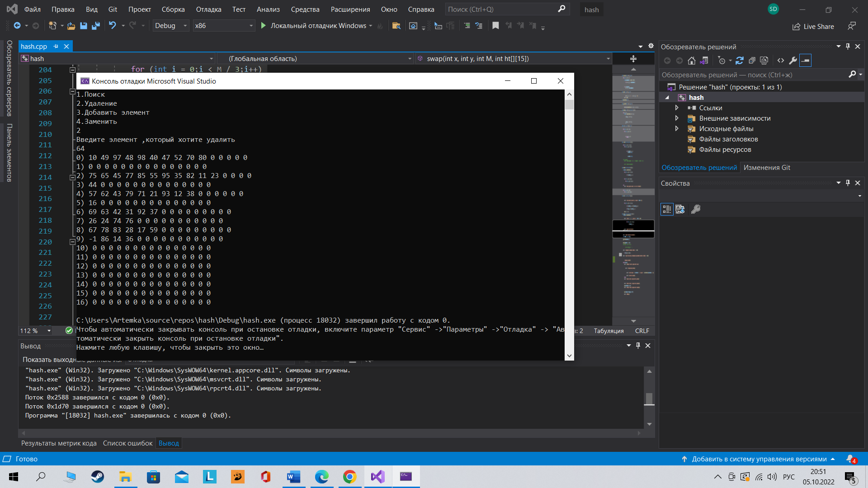Expand the Внешние зависимости node
This screenshot has height=488, width=868.
[677, 118]
